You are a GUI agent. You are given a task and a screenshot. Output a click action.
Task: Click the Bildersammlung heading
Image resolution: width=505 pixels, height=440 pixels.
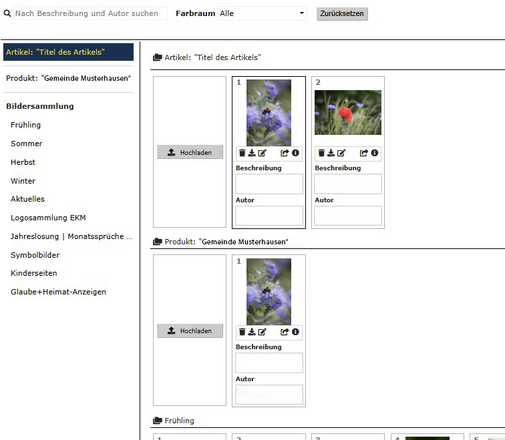[x=40, y=106]
